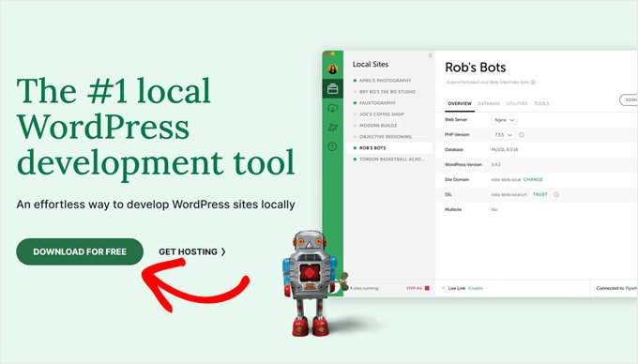638x364 pixels.
Task: Click the MySQL 8.0.16 database value
Action: coord(505,150)
